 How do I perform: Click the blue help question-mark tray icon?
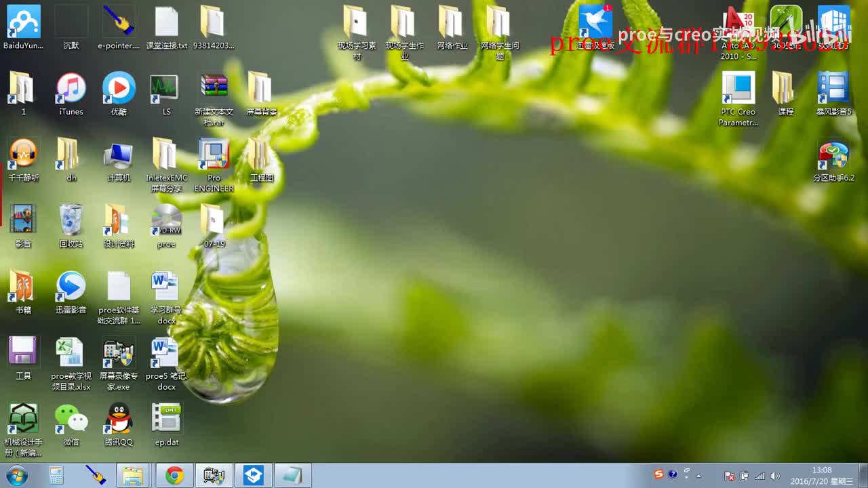pyautogui.click(x=673, y=474)
